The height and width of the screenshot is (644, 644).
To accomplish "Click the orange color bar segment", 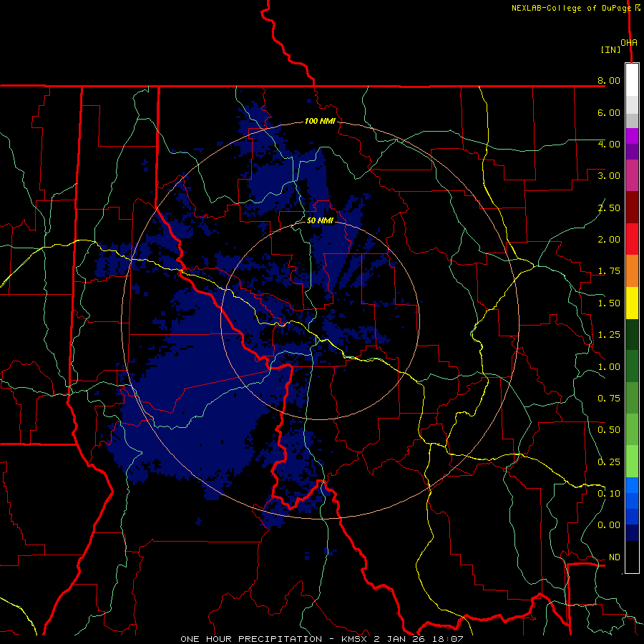I will [x=632, y=270].
